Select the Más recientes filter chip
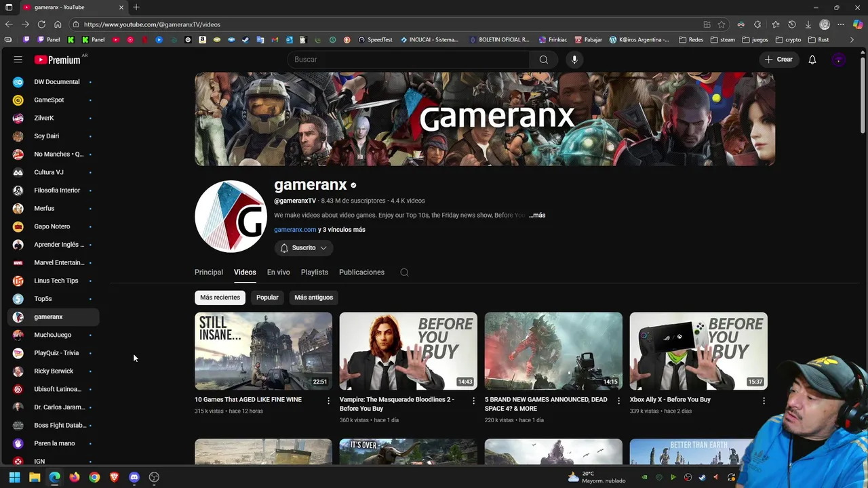 click(220, 298)
